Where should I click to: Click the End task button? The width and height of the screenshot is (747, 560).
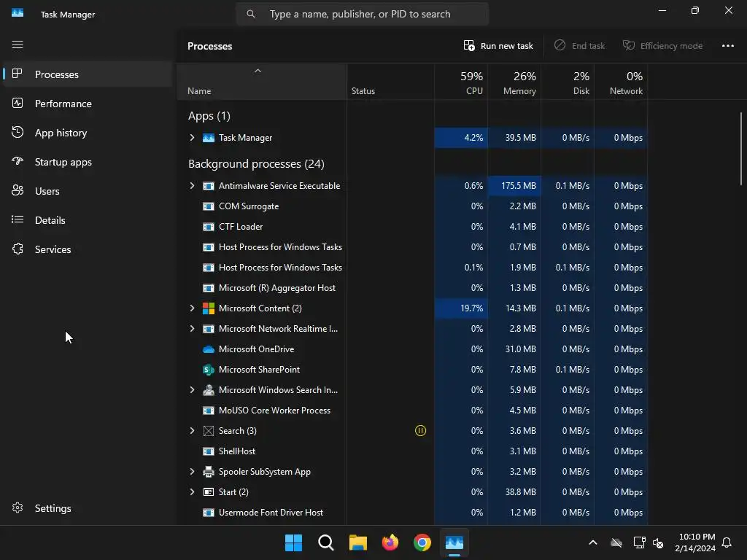(580, 46)
